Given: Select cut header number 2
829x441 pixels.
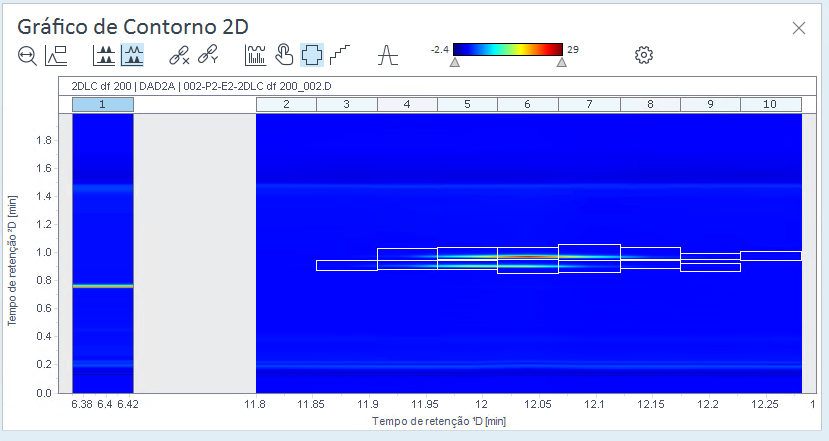Looking at the screenshot, I should click(x=286, y=105).
